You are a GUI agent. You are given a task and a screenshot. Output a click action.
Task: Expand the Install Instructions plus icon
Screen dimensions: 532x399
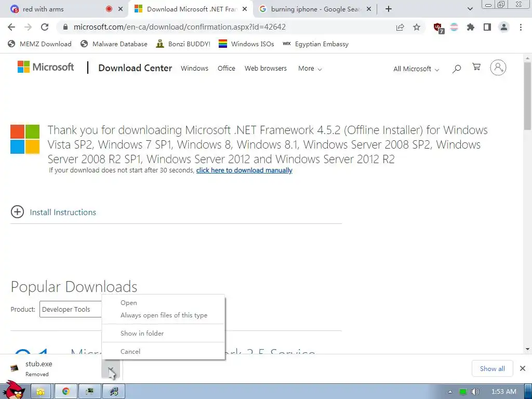click(x=17, y=212)
